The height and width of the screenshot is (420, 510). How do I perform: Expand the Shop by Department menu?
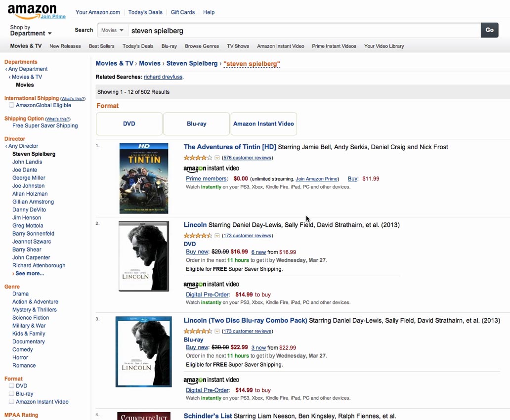tap(31, 30)
